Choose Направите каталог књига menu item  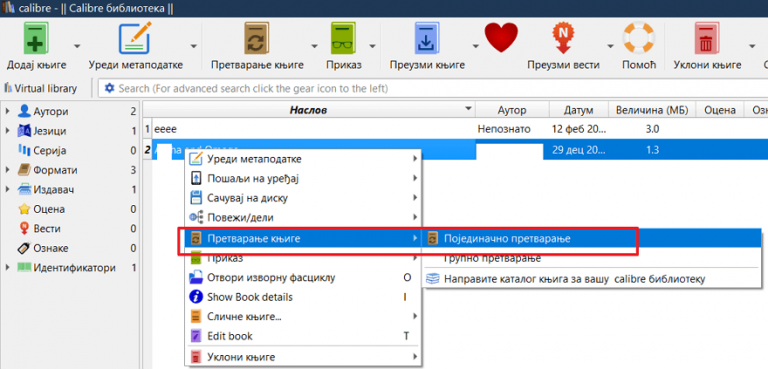coord(592,279)
